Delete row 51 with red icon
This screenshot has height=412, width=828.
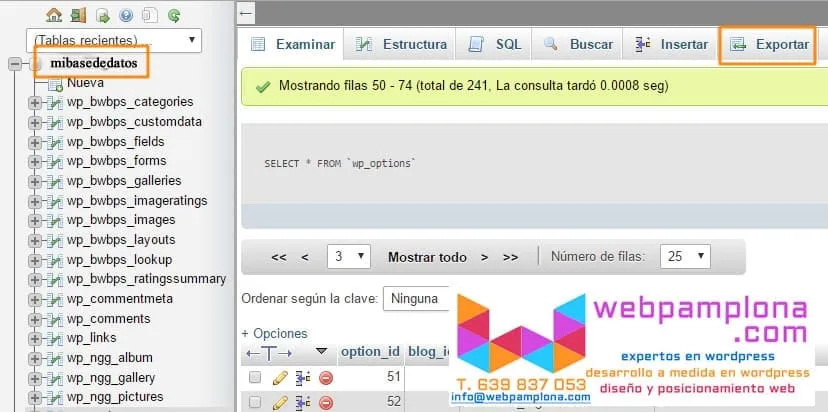(326, 378)
